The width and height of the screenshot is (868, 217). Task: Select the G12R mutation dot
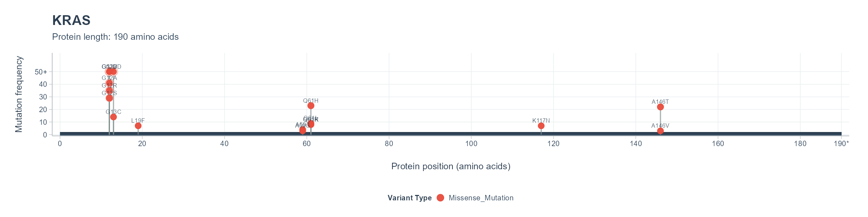tap(109, 90)
